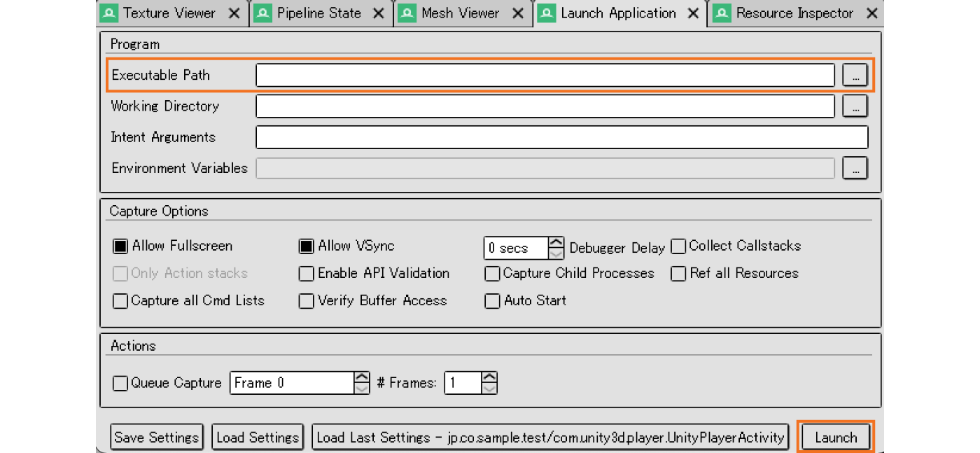Disable the Allow Fullscreen option
This screenshot has width=980, height=453.
coord(120,246)
